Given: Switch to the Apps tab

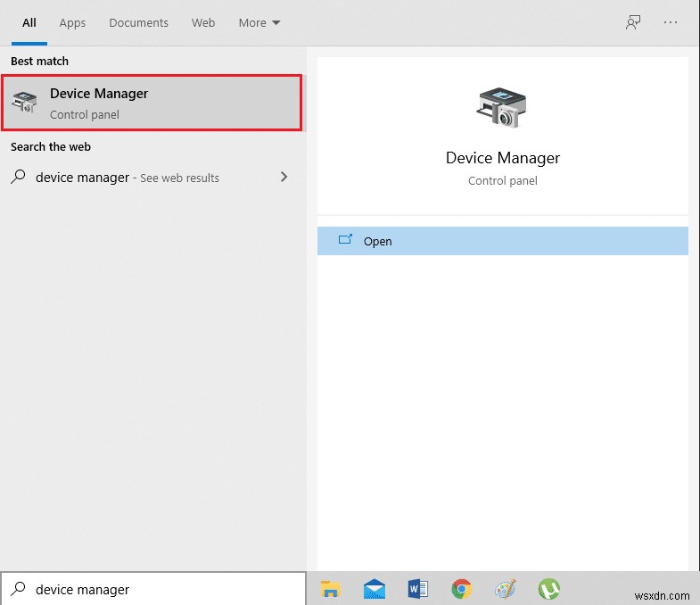Looking at the screenshot, I should tap(72, 23).
